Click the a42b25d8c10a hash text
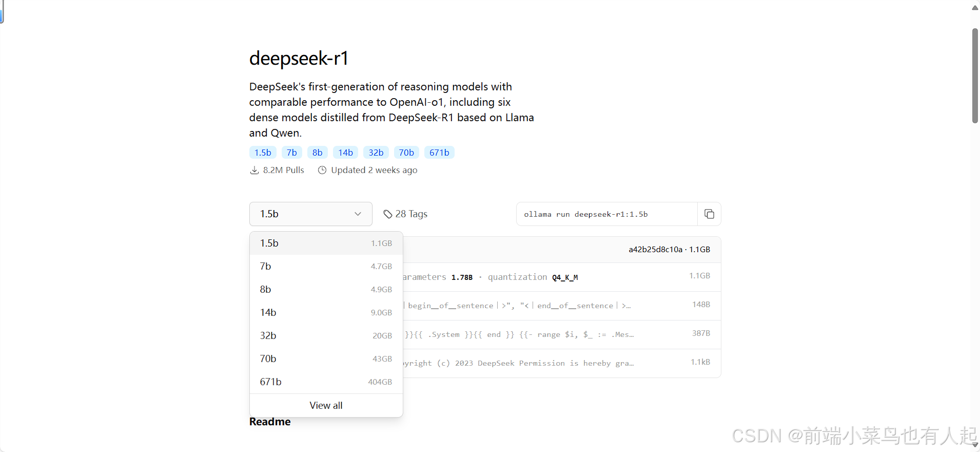Image resolution: width=980 pixels, height=452 pixels. [655, 250]
